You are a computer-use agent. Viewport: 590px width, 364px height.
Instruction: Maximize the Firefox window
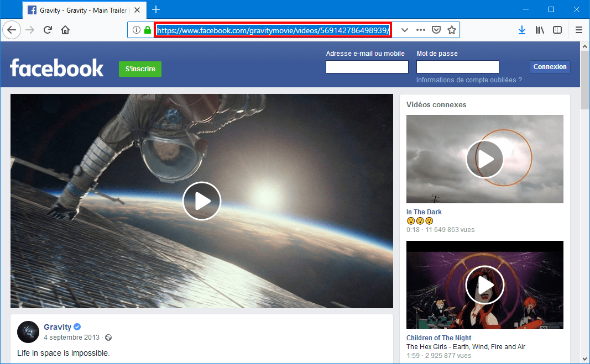(551, 9)
